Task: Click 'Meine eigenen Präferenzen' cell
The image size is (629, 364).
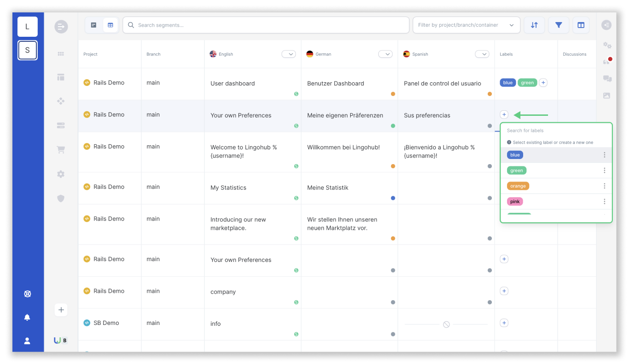Action: [x=349, y=116]
